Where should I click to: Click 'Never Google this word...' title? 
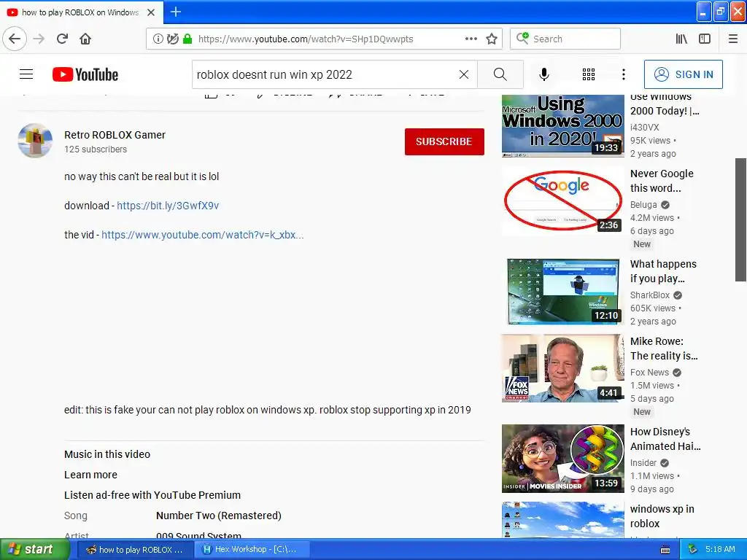tap(662, 181)
